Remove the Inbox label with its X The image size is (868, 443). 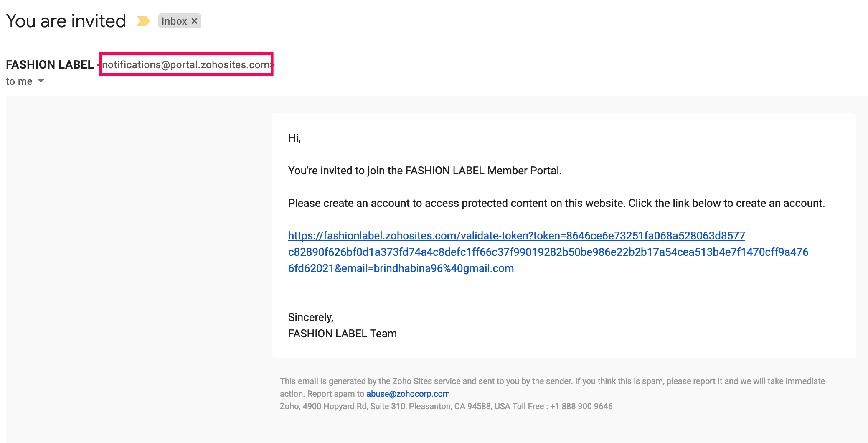(194, 21)
